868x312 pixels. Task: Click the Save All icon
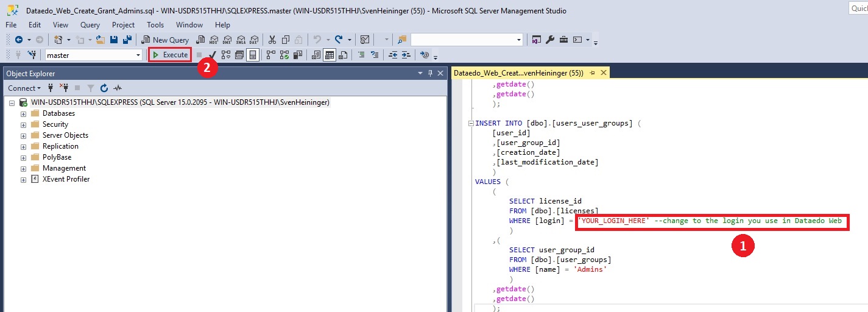click(x=127, y=40)
